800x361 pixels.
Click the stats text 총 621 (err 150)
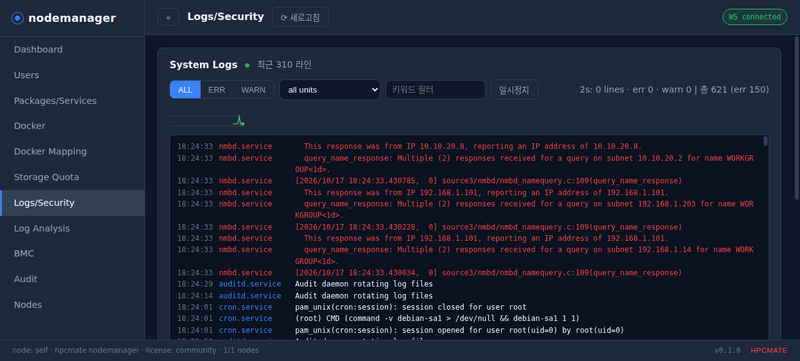pos(734,90)
